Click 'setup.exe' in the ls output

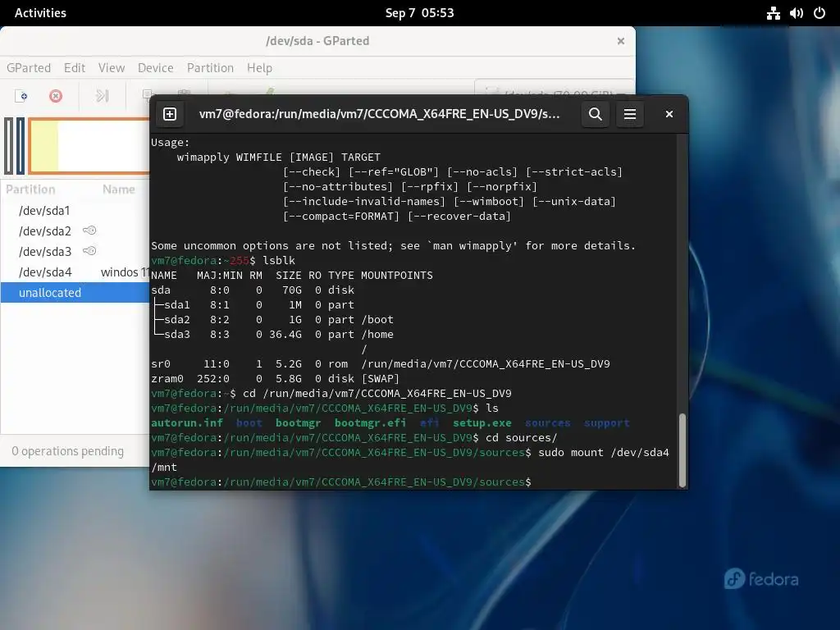click(x=482, y=422)
